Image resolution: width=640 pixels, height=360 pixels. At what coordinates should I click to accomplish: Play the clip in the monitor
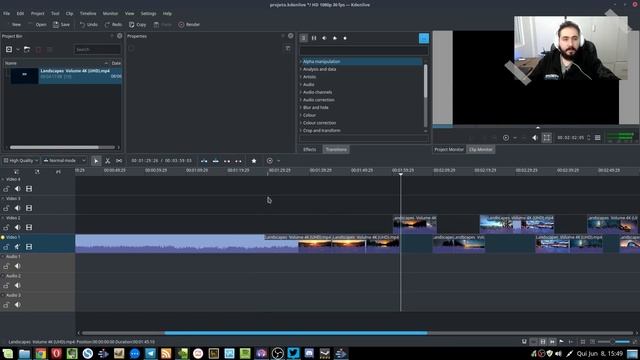[506, 138]
